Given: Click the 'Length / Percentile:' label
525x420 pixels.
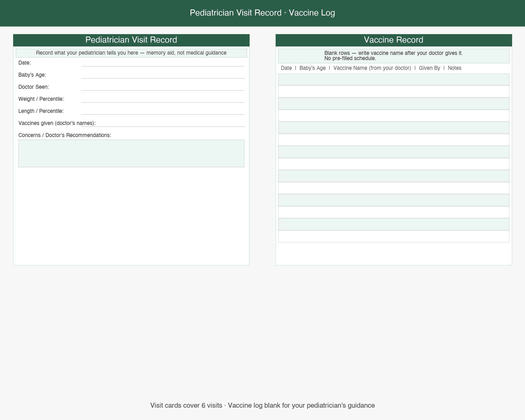Looking at the screenshot, I should pos(41,111).
